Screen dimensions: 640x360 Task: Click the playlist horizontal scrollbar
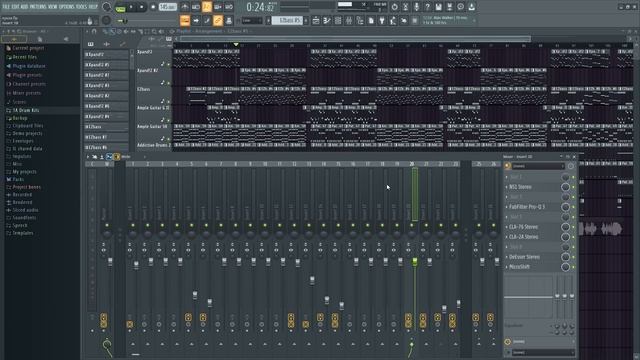point(355,39)
